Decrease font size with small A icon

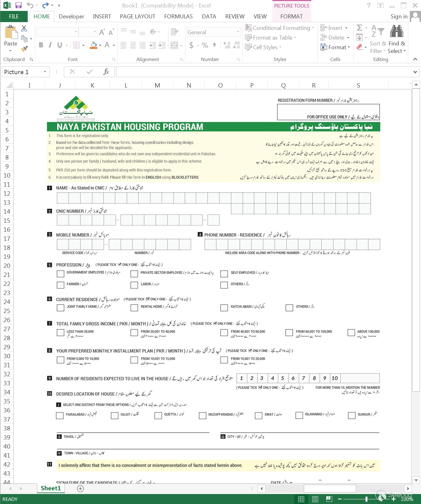111,32
